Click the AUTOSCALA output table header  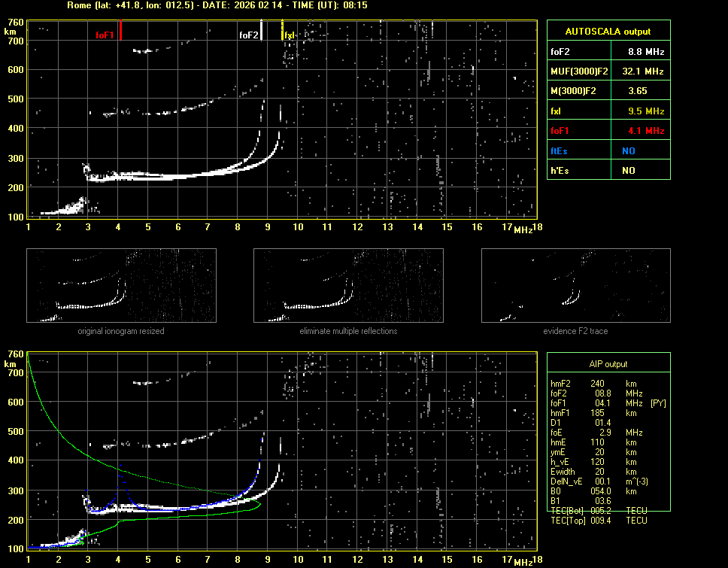click(608, 32)
